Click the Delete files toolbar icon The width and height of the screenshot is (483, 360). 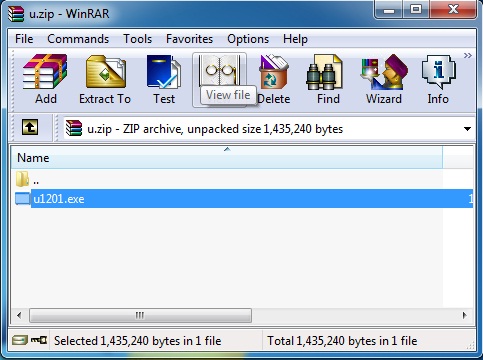pyautogui.click(x=274, y=80)
